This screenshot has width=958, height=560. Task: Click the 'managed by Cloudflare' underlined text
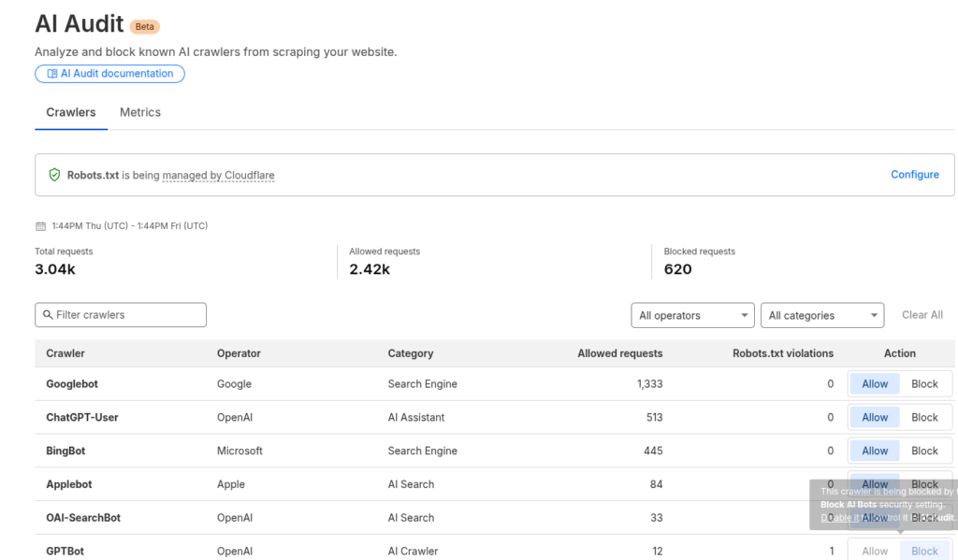coord(218,175)
